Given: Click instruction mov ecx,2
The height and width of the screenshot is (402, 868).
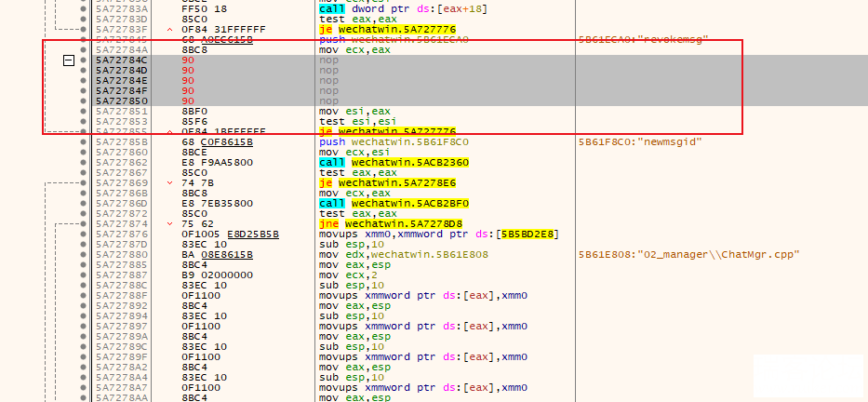Looking at the screenshot, I should (346, 275).
